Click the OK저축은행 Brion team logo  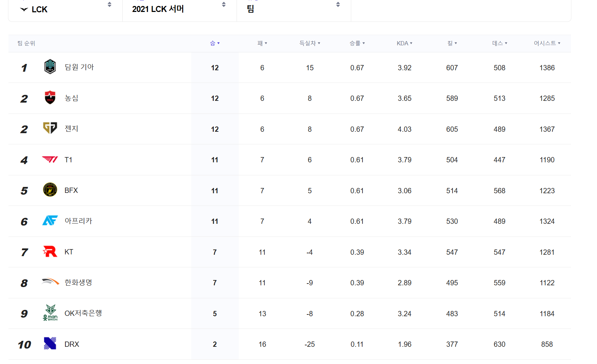tap(50, 313)
